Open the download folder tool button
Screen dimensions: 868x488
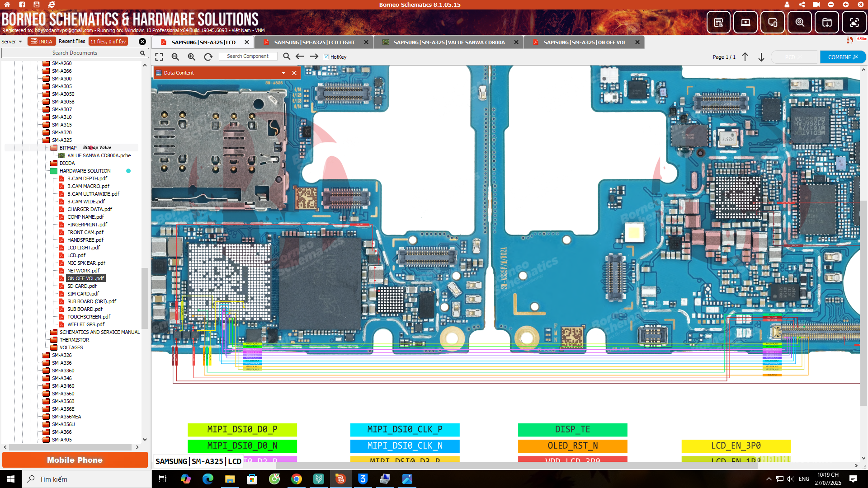click(x=827, y=22)
